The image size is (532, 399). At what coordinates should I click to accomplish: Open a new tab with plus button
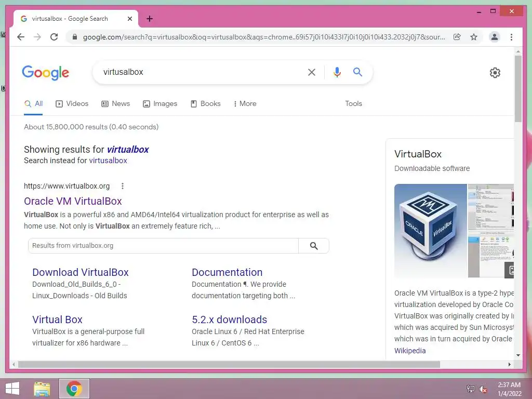[150, 19]
